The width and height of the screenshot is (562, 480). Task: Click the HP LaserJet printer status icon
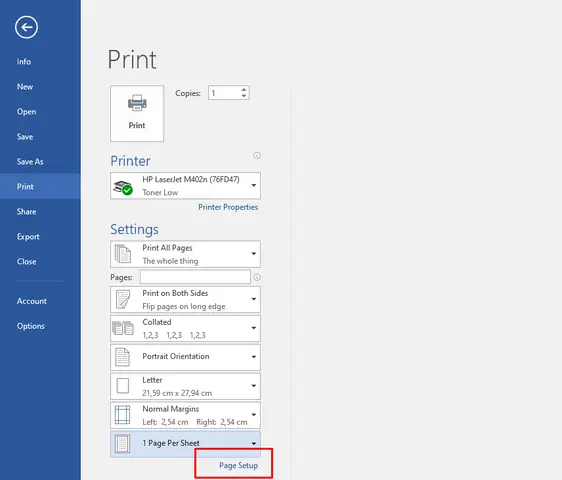(x=123, y=187)
